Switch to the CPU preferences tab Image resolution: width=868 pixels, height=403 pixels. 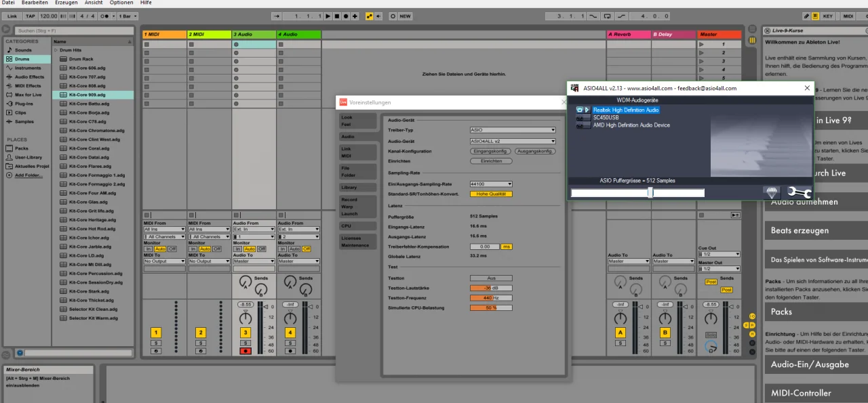pyautogui.click(x=346, y=226)
